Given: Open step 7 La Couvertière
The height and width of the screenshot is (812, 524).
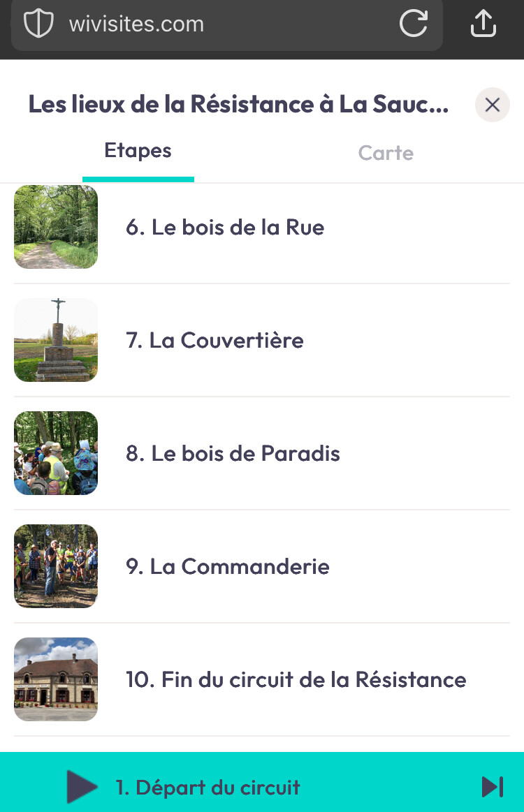Looking at the screenshot, I should (x=214, y=341).
